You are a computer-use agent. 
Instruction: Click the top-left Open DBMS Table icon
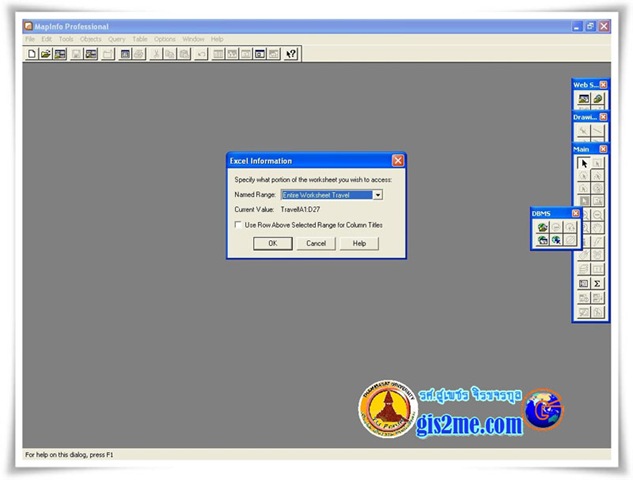pyautogui.click(x=542, y=227)
